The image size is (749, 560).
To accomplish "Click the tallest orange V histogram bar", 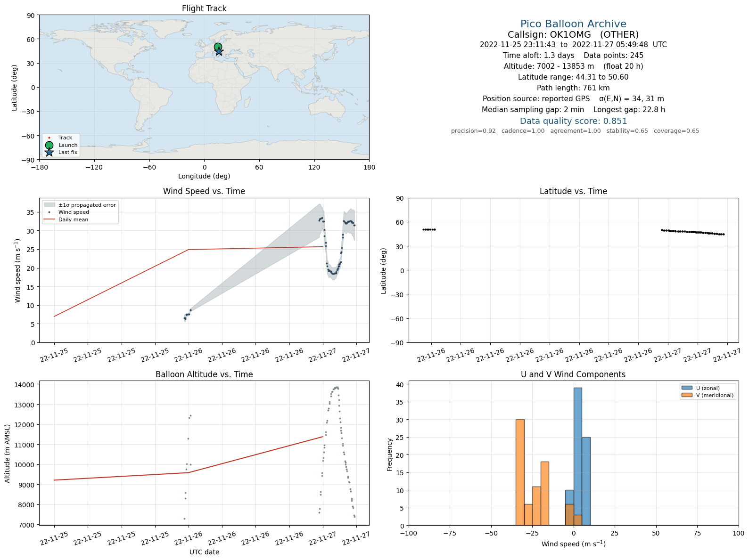I will tap(520, 472).
